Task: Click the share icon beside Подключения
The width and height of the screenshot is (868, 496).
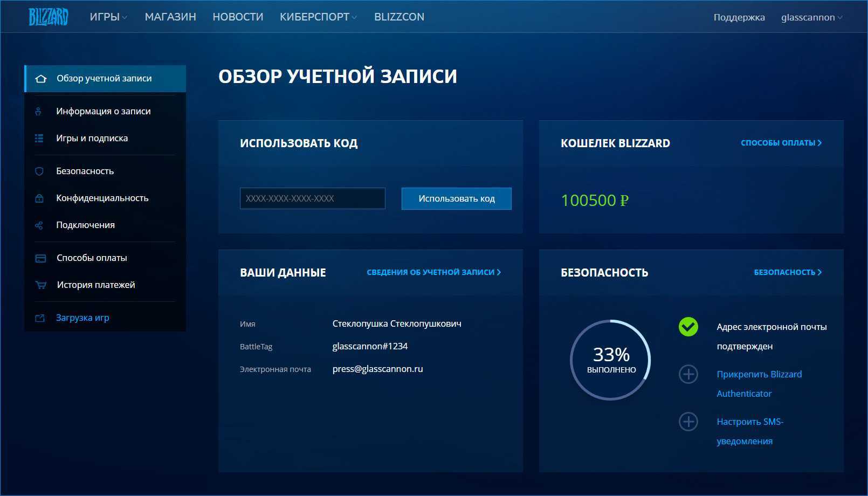Action: (x=39, y=225)
